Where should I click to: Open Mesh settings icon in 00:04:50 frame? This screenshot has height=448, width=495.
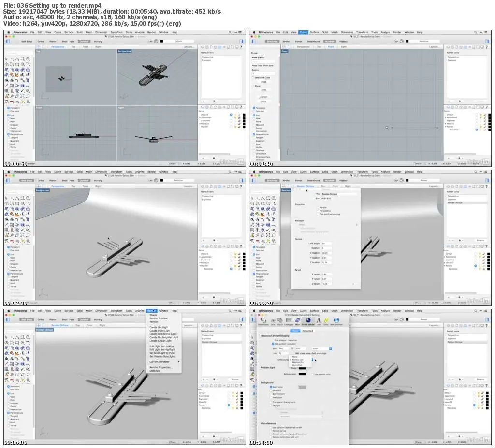pos(298,321)
